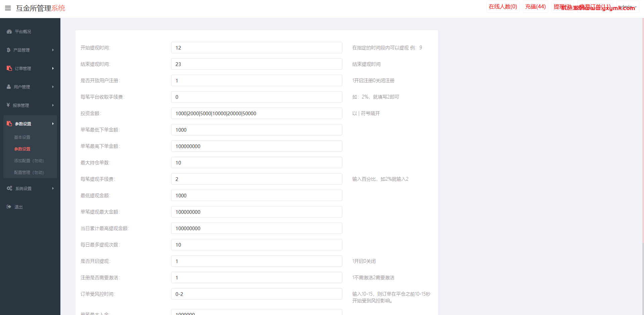Click the 每日最多提现次数 field
Viewport: 644px width, 315px height.
[x=257, y=245]
